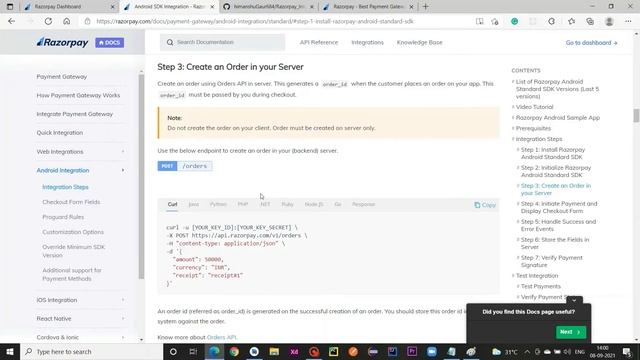
Task: Expand Web Integrations chevron in sidebar
Action: (123, 151)
